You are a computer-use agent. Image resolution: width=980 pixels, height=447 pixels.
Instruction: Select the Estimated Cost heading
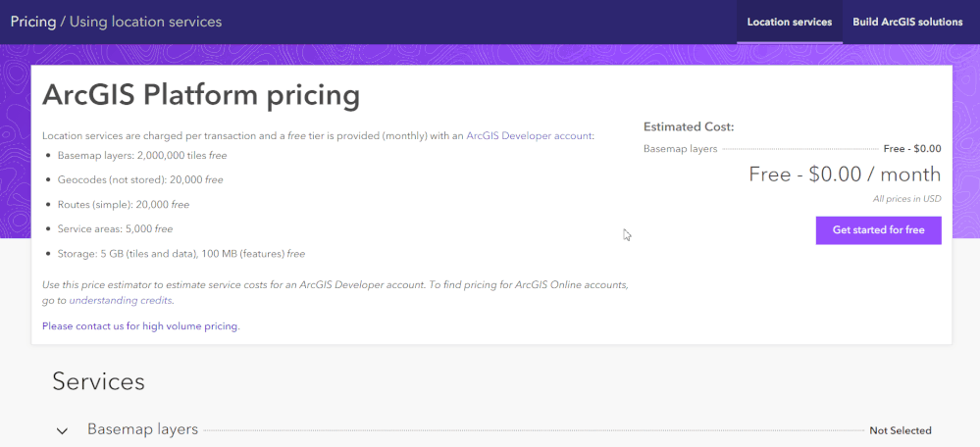[x=689, y=126]
